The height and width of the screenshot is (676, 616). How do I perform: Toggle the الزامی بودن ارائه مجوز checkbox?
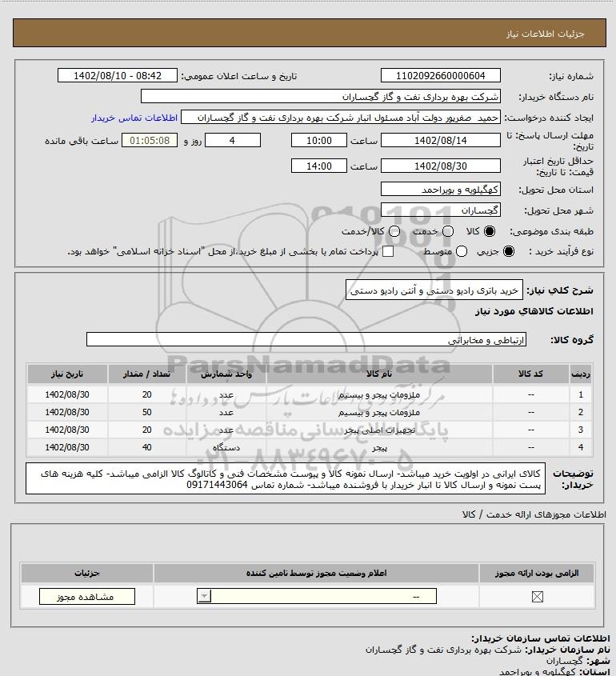point(537,597)
